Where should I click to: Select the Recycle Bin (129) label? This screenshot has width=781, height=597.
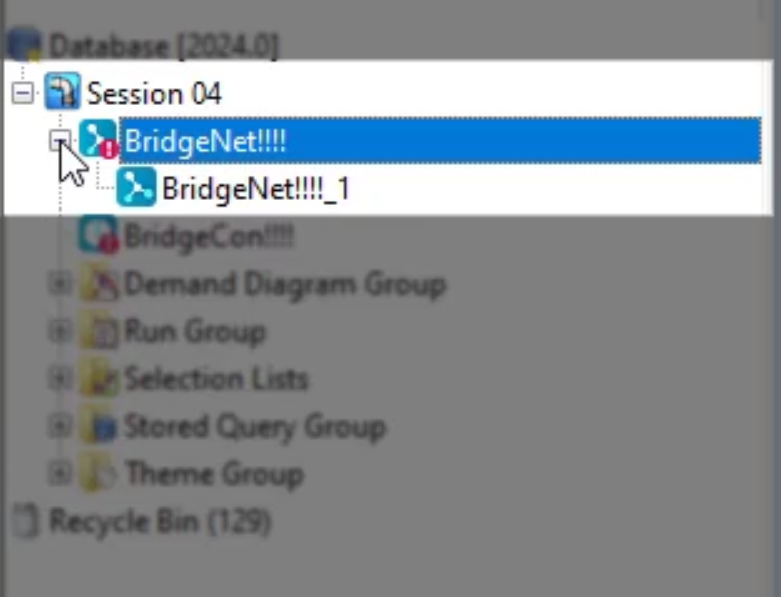pos(160,521)
